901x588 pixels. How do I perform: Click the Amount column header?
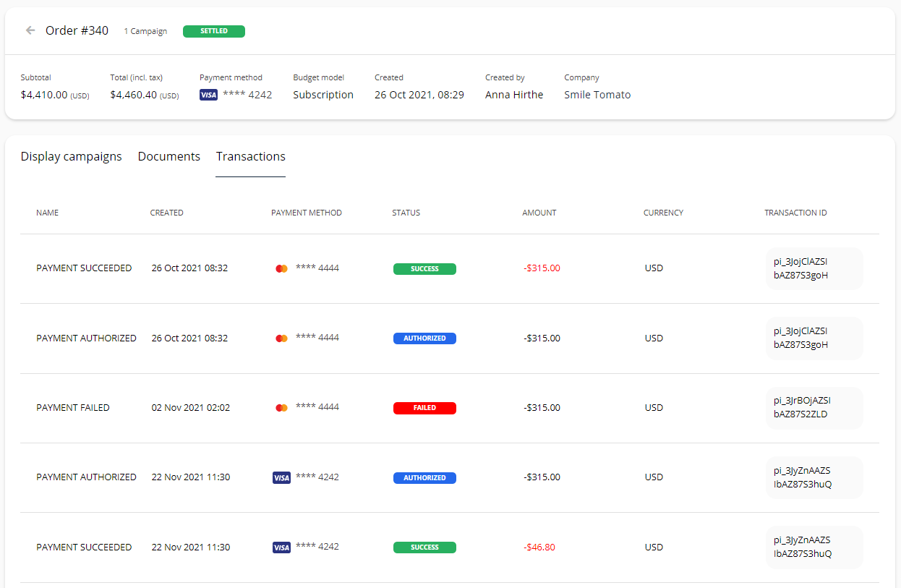click(539, 213)
